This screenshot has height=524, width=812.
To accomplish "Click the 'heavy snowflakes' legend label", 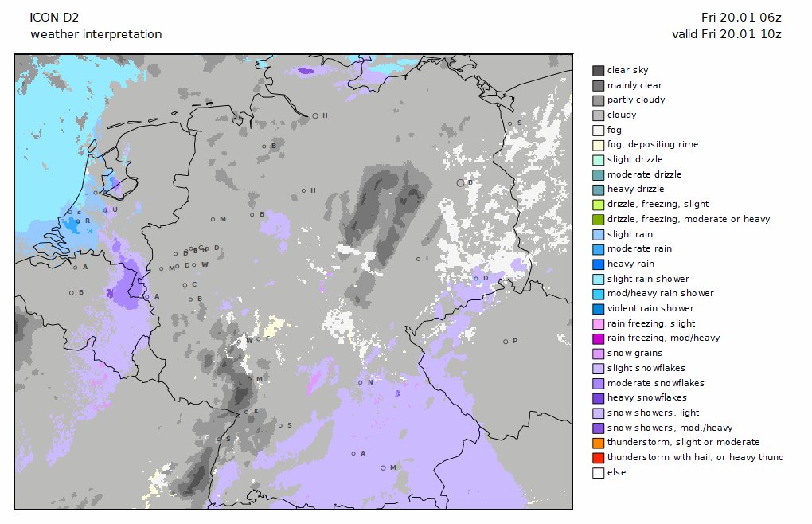I will pos(647,397).
